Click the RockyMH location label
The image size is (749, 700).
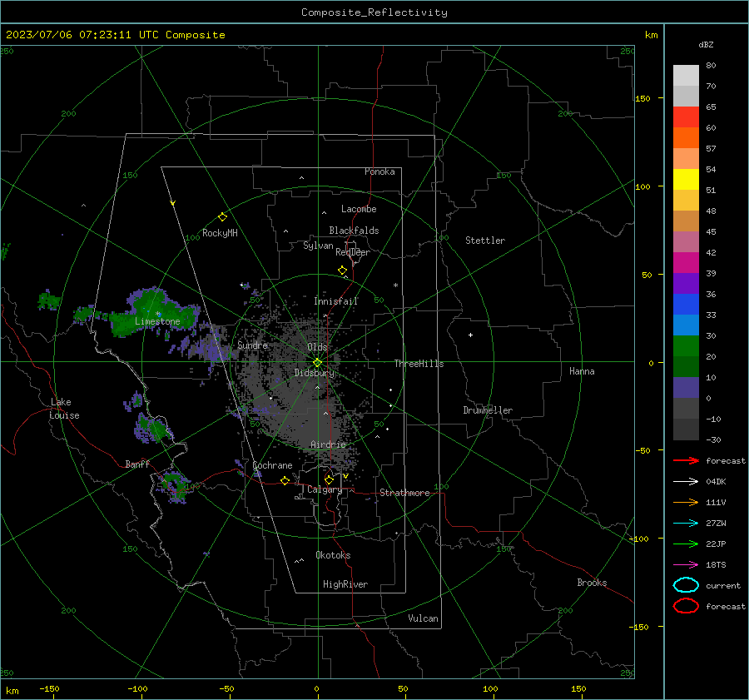tap(220, 233)
